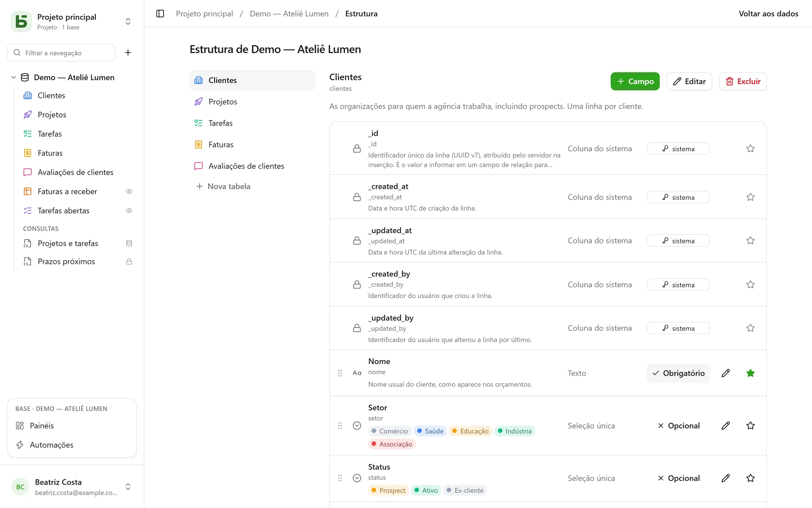Toggle eye icon for Faturas a receber
Viewport: 812px width, 508px height.
[x=129, y=192]
